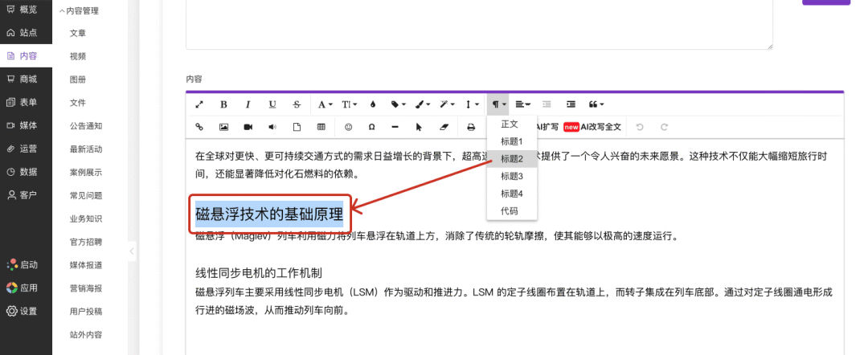Click the special characters omega icon
The width and height of the screenshot is (868, 355).
pos(371,127)
